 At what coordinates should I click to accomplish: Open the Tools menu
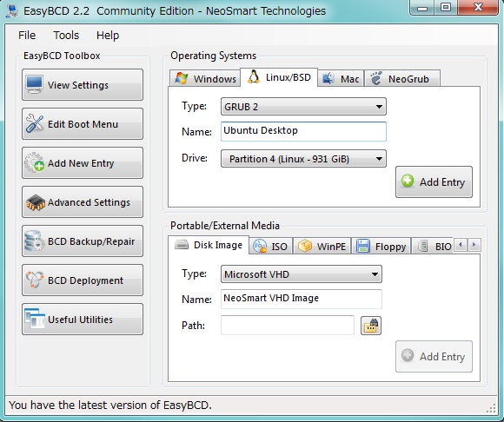pos(66,36)
